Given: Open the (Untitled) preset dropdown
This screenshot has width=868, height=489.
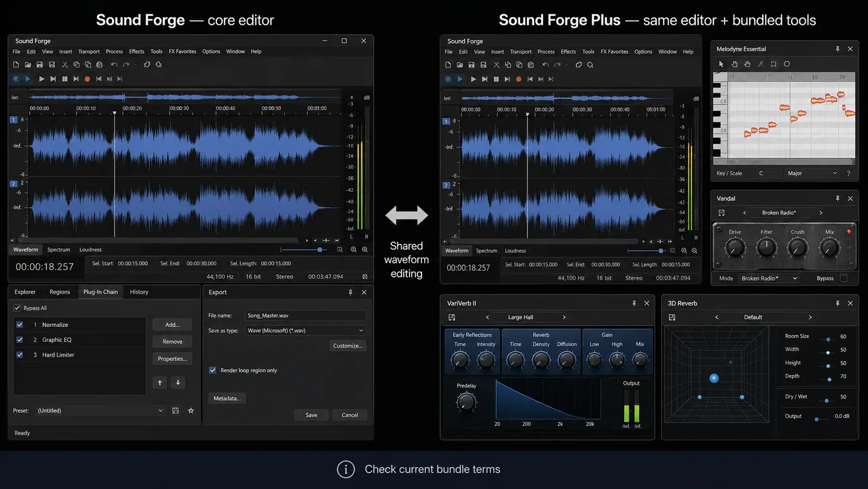Looking at the screenshot, I should point(100,411).
